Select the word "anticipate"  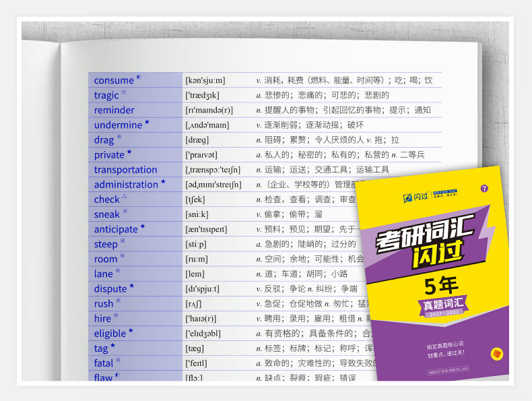point(116,229)
